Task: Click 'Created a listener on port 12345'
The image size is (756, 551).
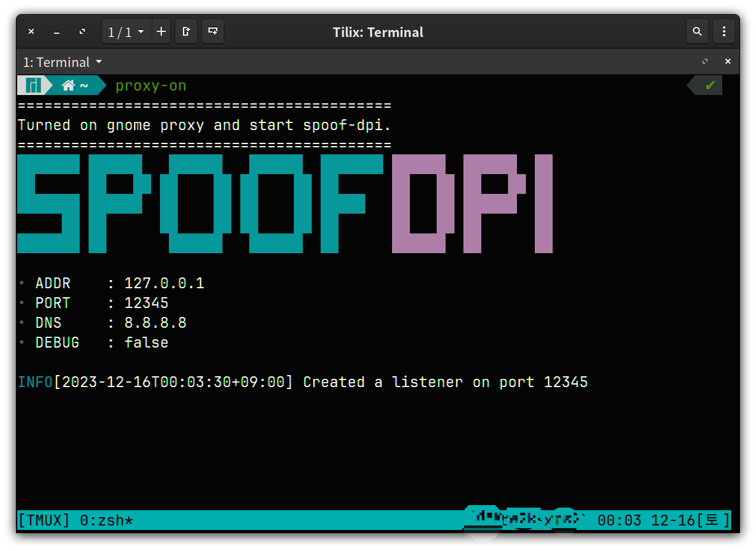Action: [x=446, y=382]
